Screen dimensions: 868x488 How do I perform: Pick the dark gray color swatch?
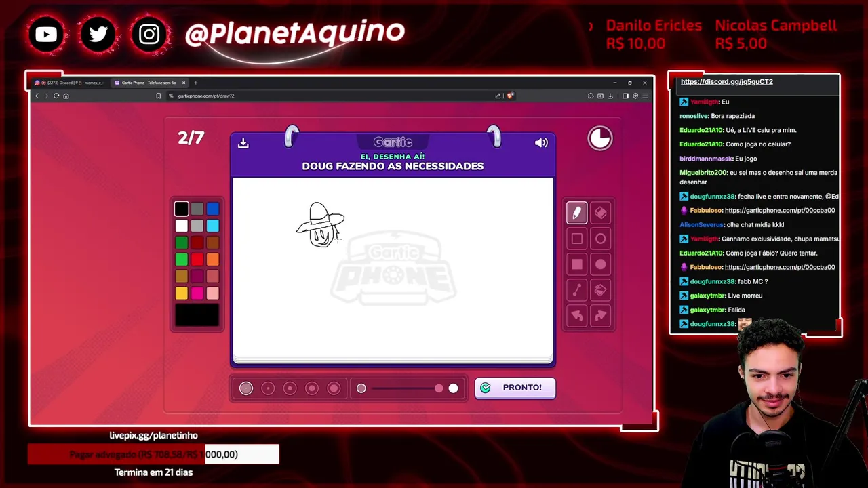(197, 209)
